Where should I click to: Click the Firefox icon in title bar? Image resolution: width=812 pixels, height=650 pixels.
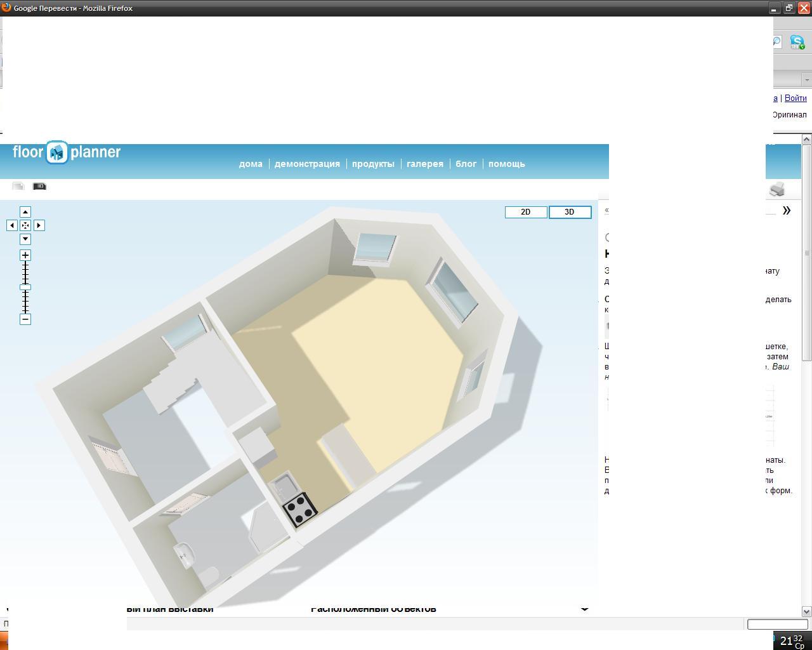[x=6, y=8]
